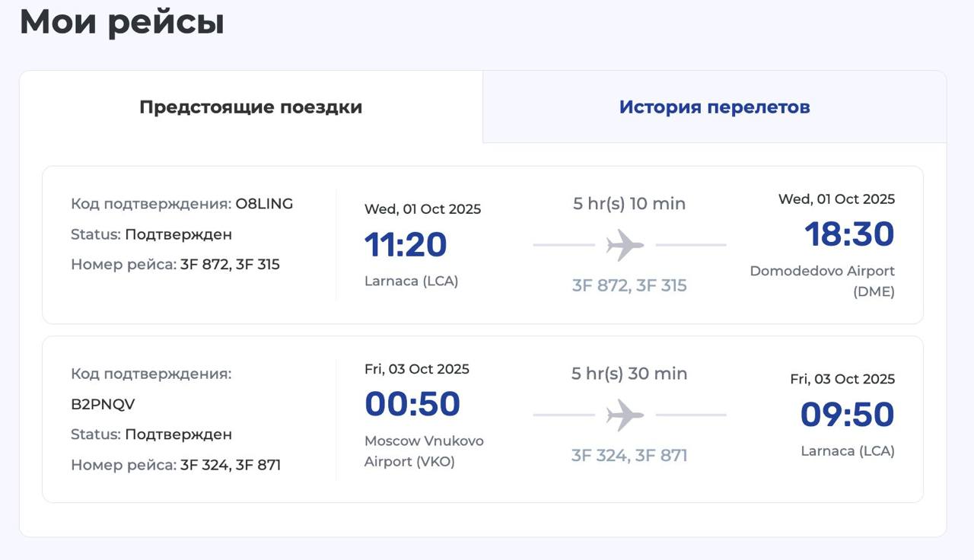Click the 09:50 arrival time

[x=847, y=415]
